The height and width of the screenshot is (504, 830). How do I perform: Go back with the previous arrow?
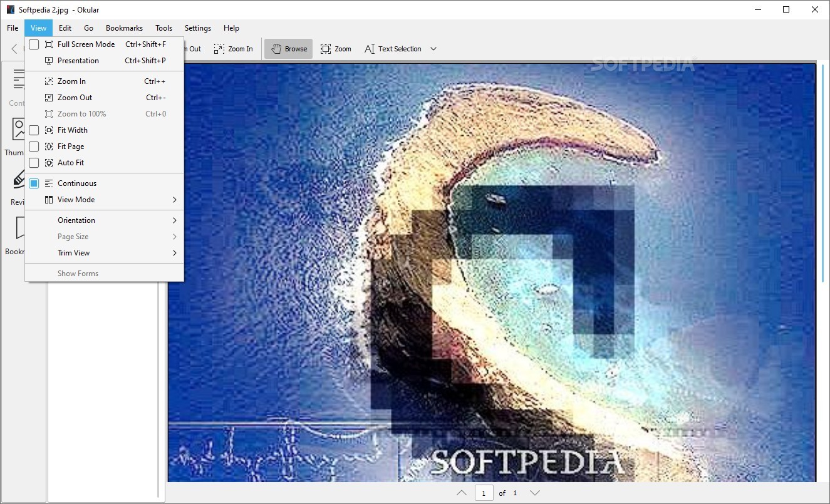[x=14, y=49]
